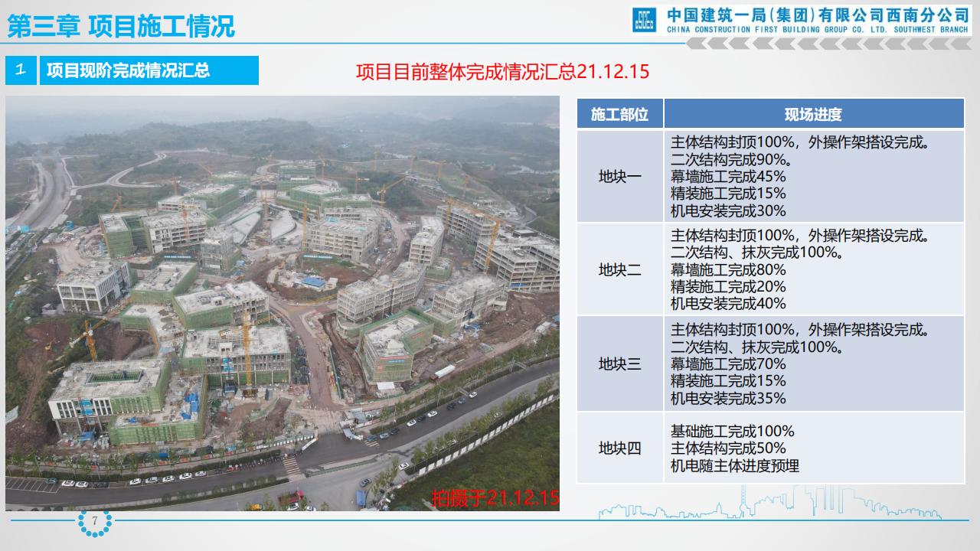Click the heading '项目现阶完成情况汇总'
This screenshot has width=980, height=551.
(128, 70)
